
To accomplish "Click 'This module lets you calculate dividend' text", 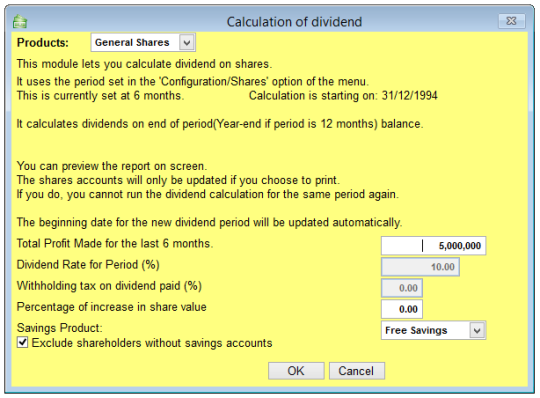I will pos(145,64).
